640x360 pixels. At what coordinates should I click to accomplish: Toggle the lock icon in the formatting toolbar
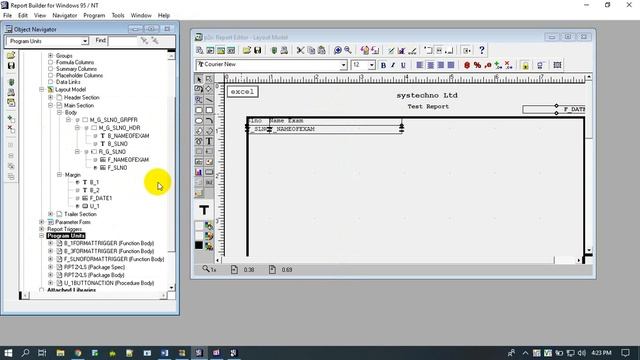pyautogui.click(x=525, y=65)
